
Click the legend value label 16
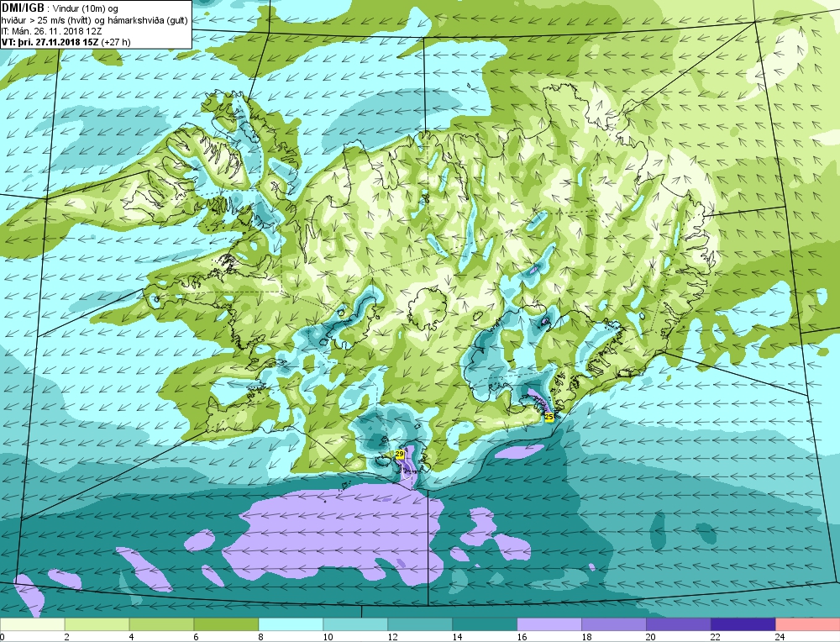[522, 637]
